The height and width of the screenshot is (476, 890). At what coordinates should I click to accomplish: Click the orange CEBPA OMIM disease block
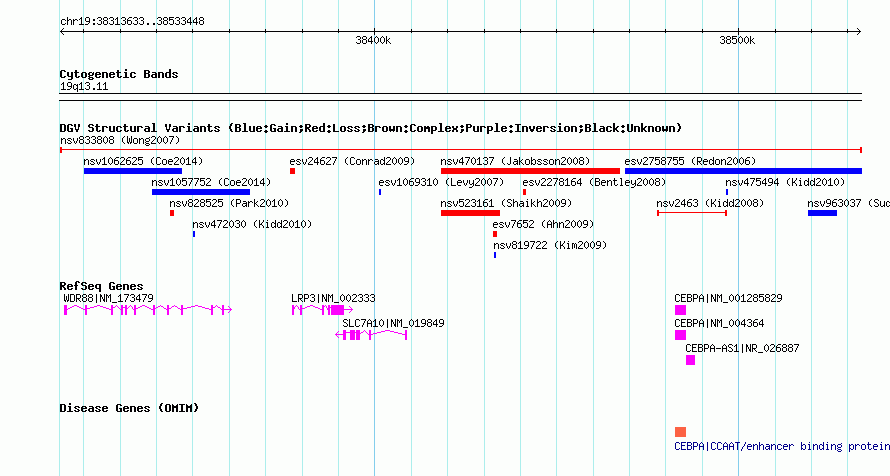point(680,432)
